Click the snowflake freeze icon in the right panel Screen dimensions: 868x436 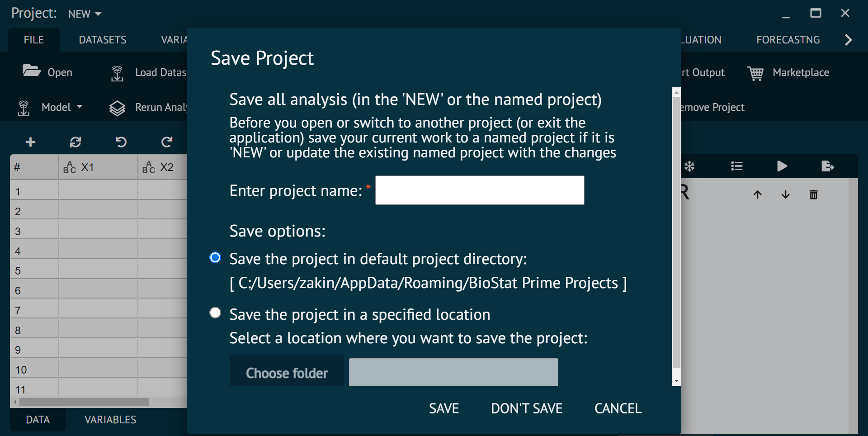point(689,166)
